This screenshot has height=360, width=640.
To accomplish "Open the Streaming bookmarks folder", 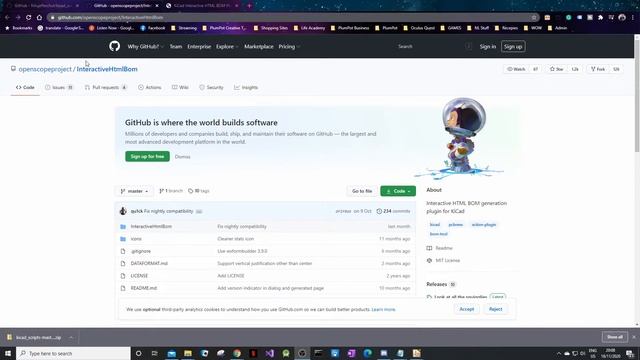I will click(184, 28).
